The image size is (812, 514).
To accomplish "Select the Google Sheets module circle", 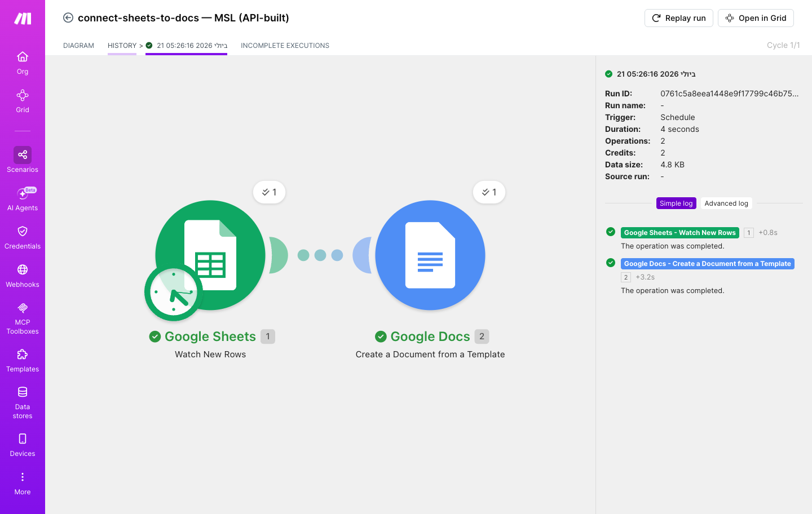I will point(210,255).
